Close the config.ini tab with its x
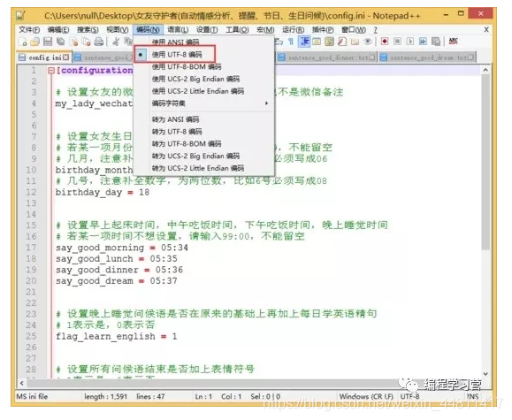 click(66, 57)
